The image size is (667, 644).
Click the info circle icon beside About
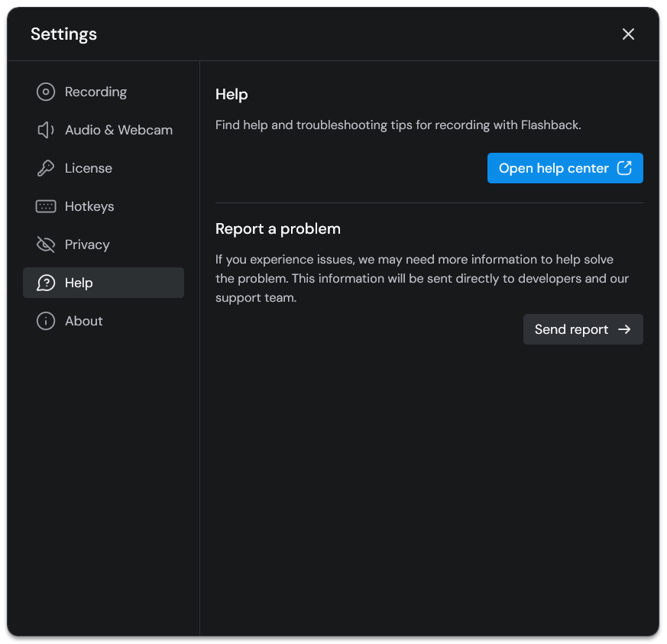point(46,321)
